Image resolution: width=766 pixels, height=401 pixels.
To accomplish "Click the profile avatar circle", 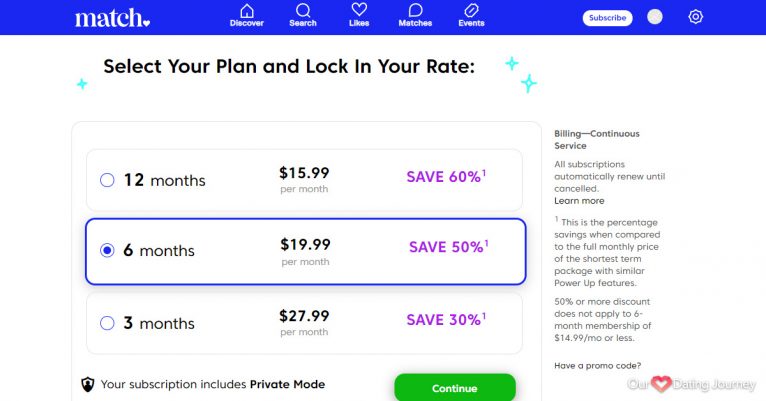I will click(x=655, y=17).
